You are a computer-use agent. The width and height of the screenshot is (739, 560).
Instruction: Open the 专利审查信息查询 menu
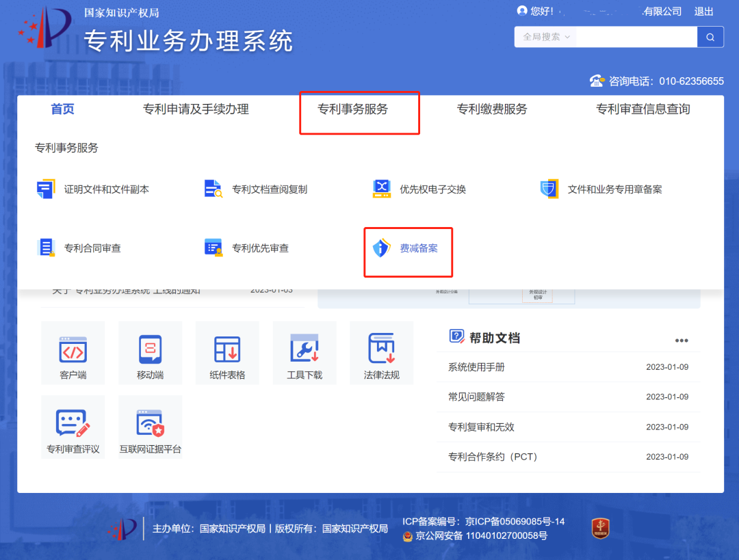[x=643, y=109]
